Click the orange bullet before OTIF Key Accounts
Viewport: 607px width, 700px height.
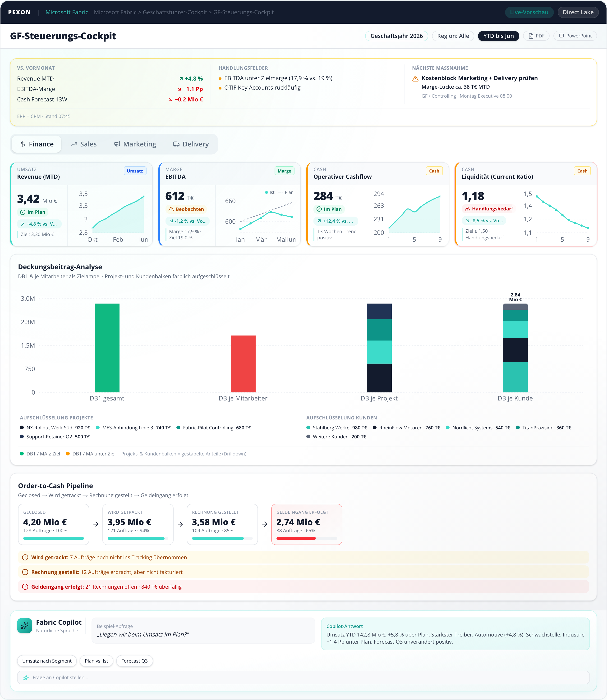pyautogui.click(x=220, y=88)
